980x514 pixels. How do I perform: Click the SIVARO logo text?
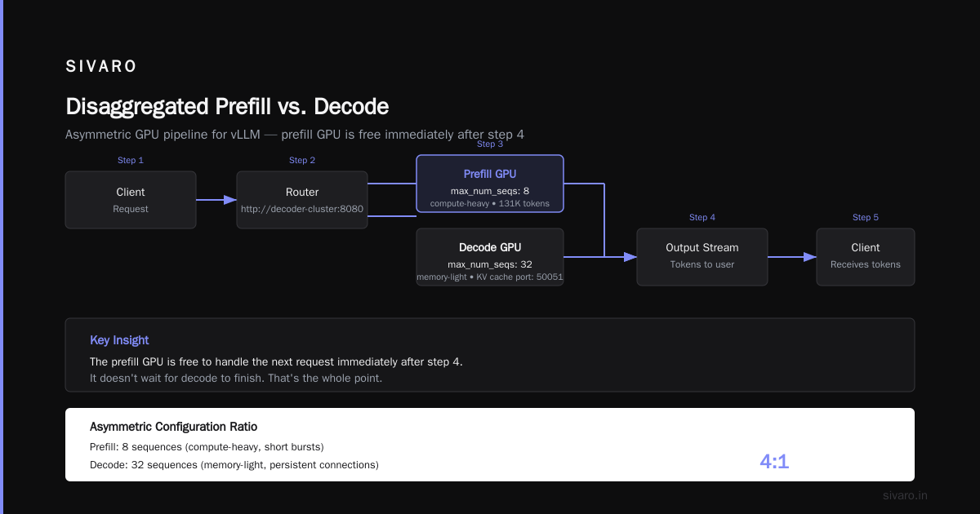[101, 67]
